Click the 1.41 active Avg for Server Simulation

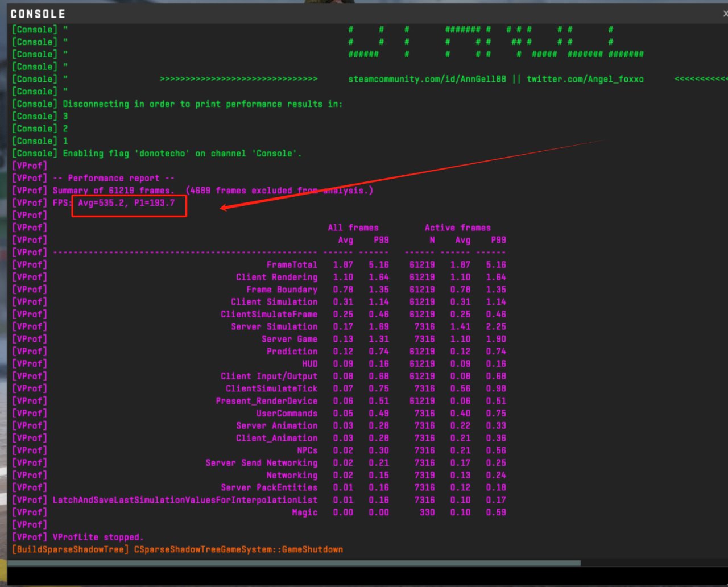460,326
